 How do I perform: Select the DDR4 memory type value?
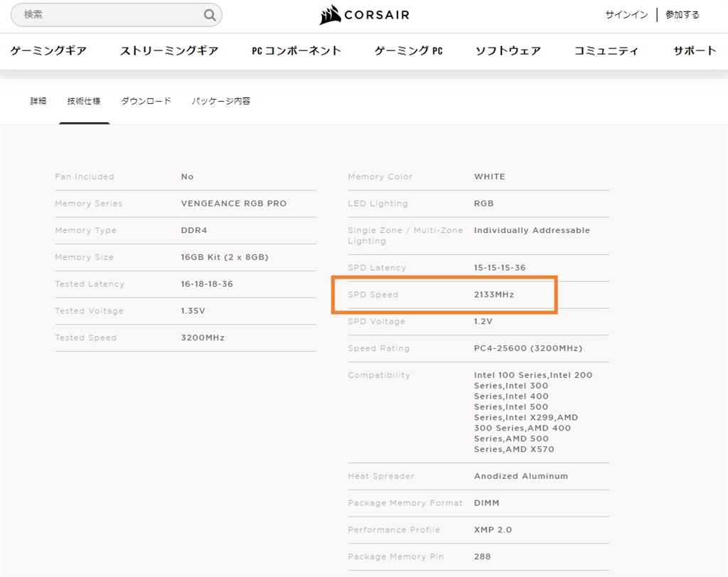point(194,230)
